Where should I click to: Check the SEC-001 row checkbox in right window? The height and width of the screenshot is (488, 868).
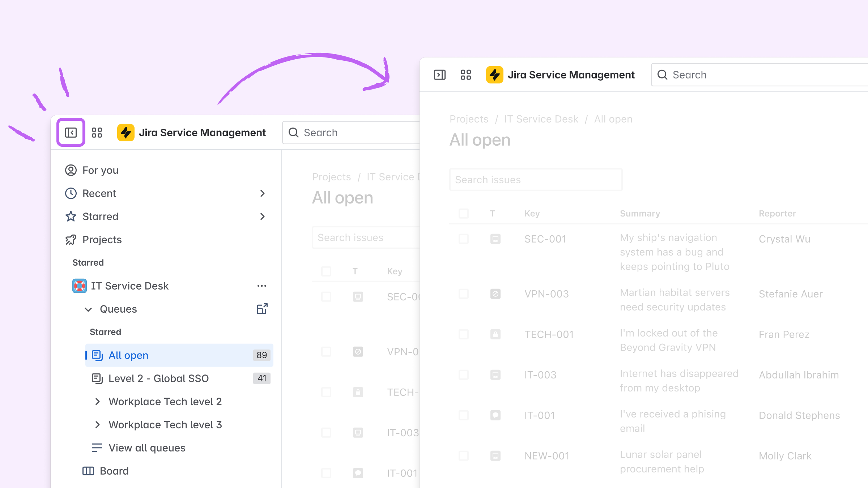pyautogui.click(x=464, y=239)
